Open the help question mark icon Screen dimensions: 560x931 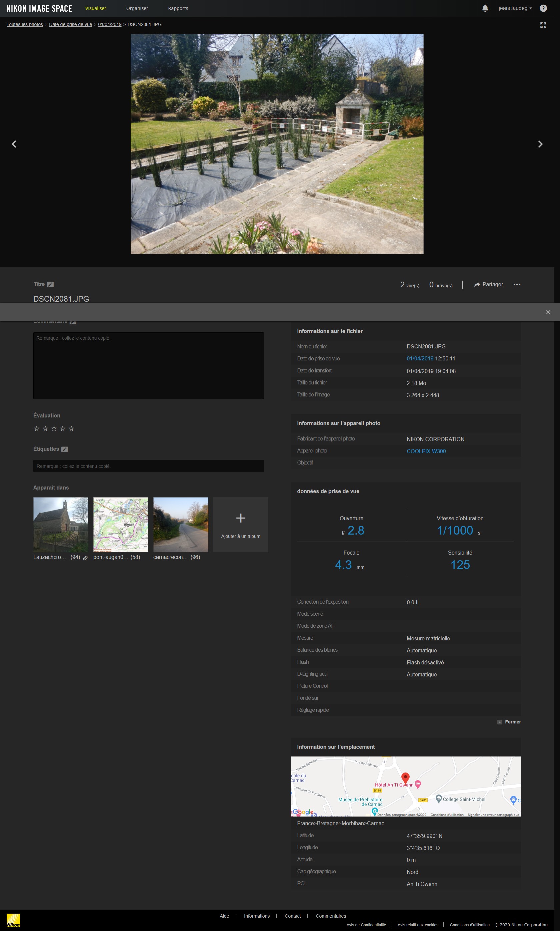(x=543, y=8)
